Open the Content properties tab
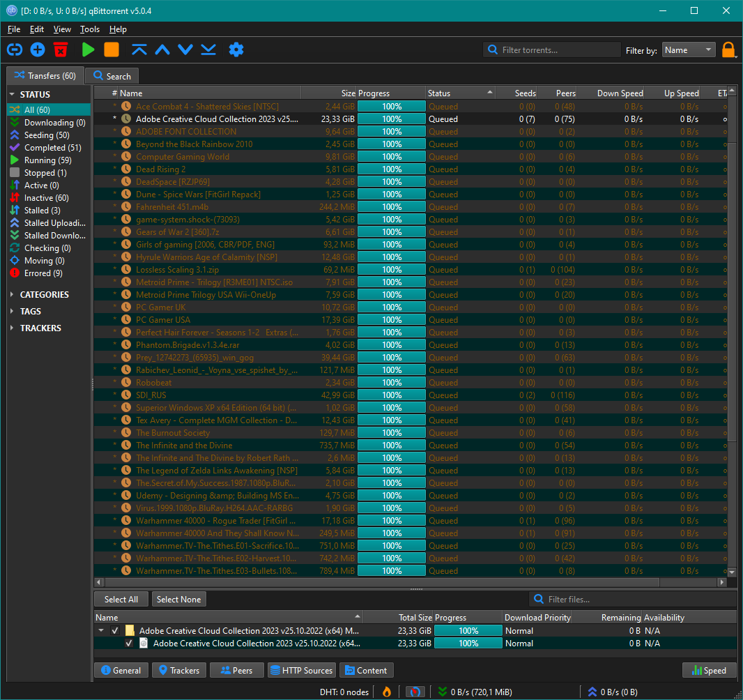 pos(367,671)
